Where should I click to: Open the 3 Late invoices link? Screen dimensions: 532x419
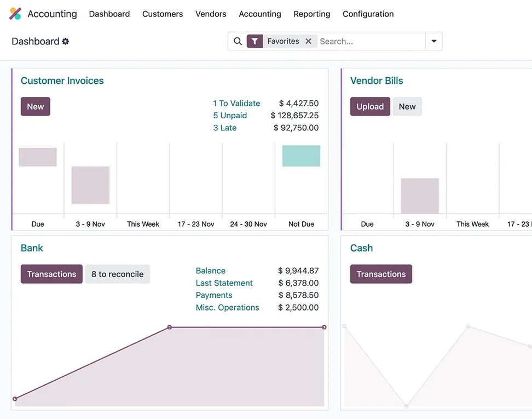point(224,128)
